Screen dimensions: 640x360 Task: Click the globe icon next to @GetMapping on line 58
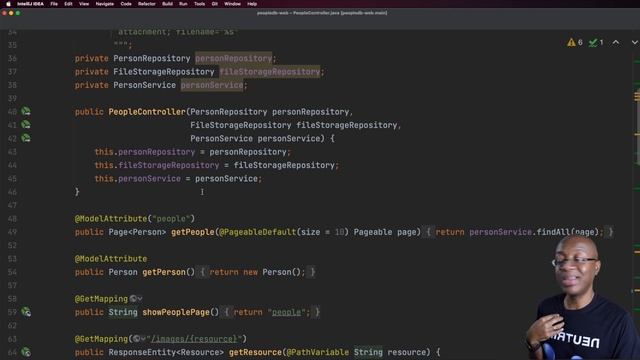pyautogui.click(x=133, y=299)
